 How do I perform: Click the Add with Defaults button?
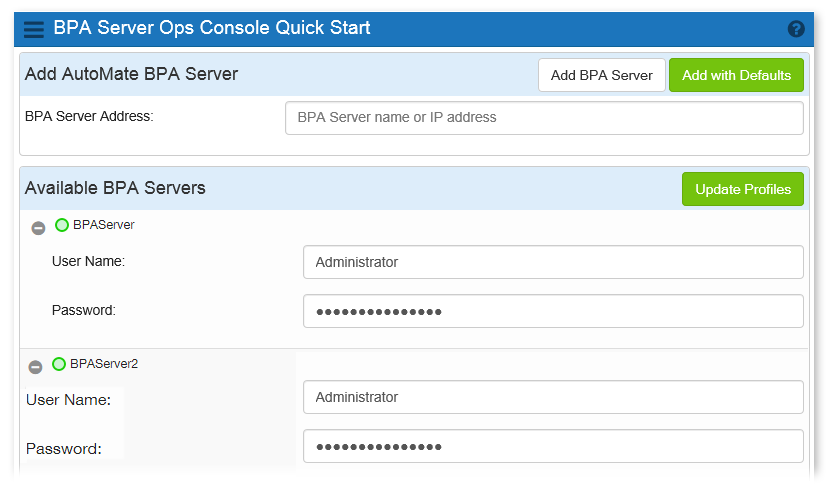pos(736,75)
